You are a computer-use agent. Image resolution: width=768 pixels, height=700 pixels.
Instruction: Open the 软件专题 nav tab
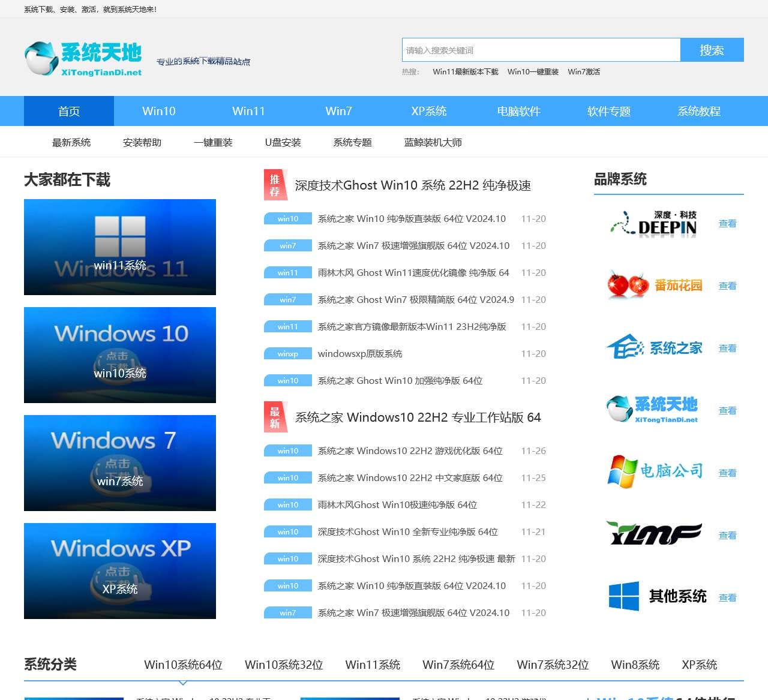(x=609, y=111)
